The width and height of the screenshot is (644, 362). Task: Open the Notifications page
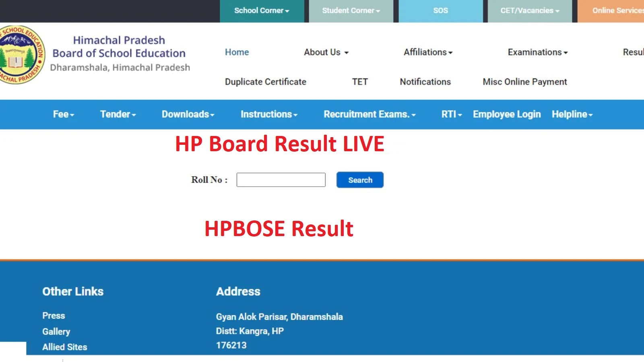point(425,82)
